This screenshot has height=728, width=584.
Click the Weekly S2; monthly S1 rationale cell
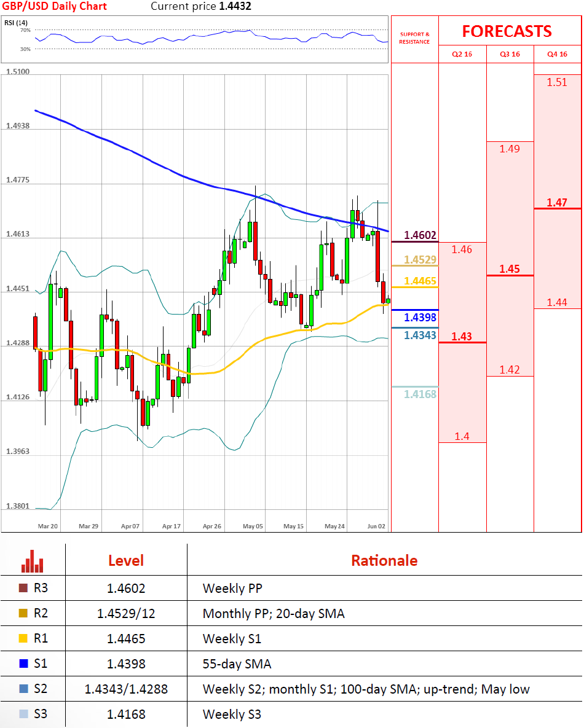(x=366, y=689)
